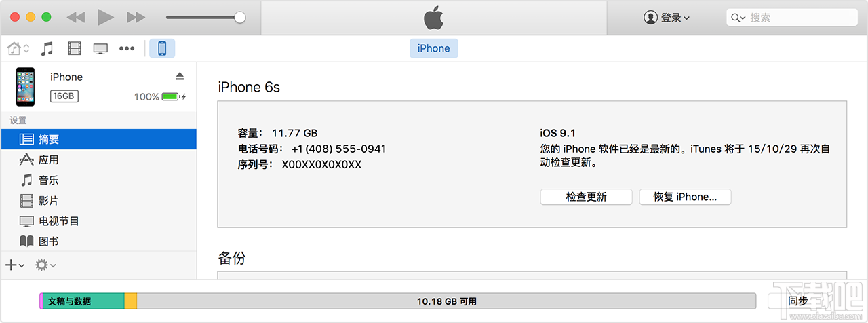Open 图书 in the sidebar

click(98, 241)
